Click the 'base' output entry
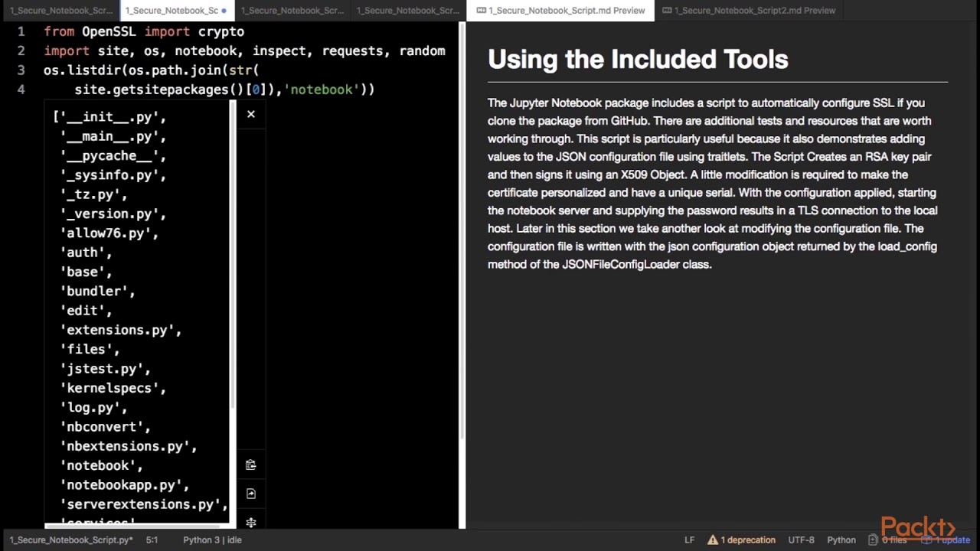Viewport: 980px width, 551px height. point(86,272)
